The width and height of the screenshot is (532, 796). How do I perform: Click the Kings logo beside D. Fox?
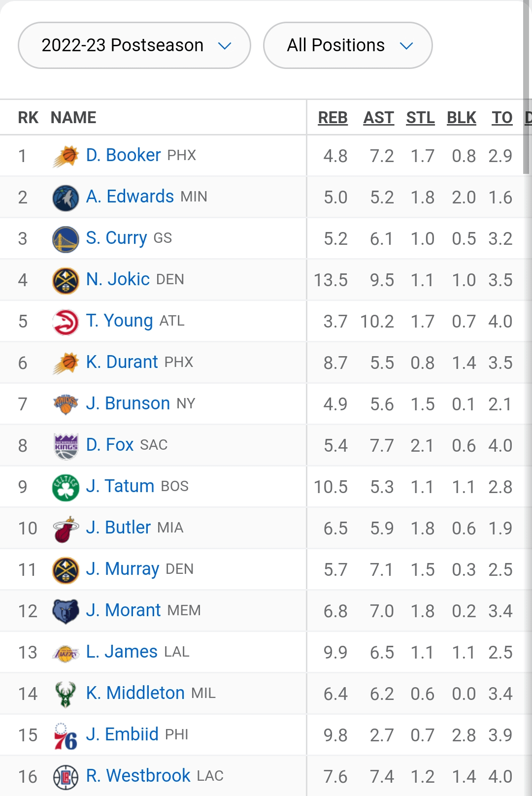[x=66, y=446]
